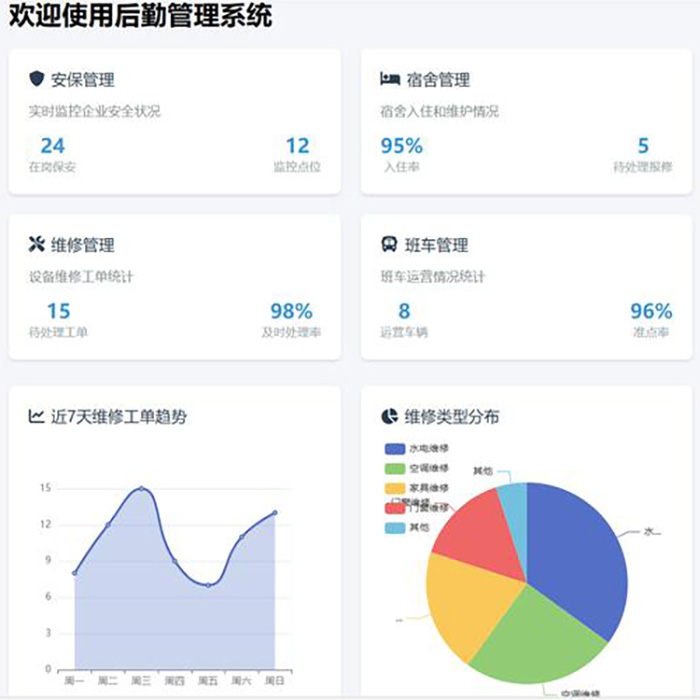Click the 周三 peak data point
Image resolution: width=700 pixels, height=700 pixels.
coord(141,489)
